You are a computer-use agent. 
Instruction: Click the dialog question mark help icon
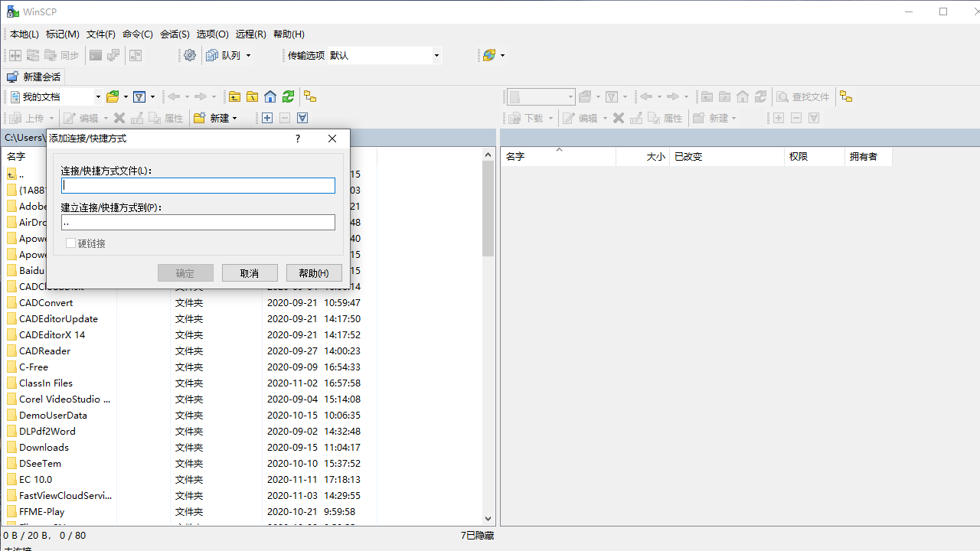point(297,139)
